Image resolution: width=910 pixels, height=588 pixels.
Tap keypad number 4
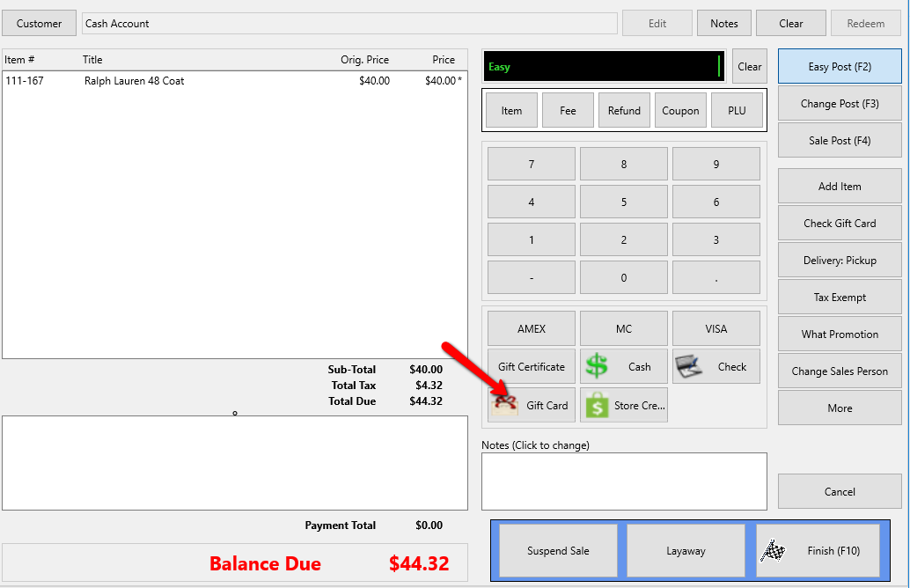[x=531, y=202]
